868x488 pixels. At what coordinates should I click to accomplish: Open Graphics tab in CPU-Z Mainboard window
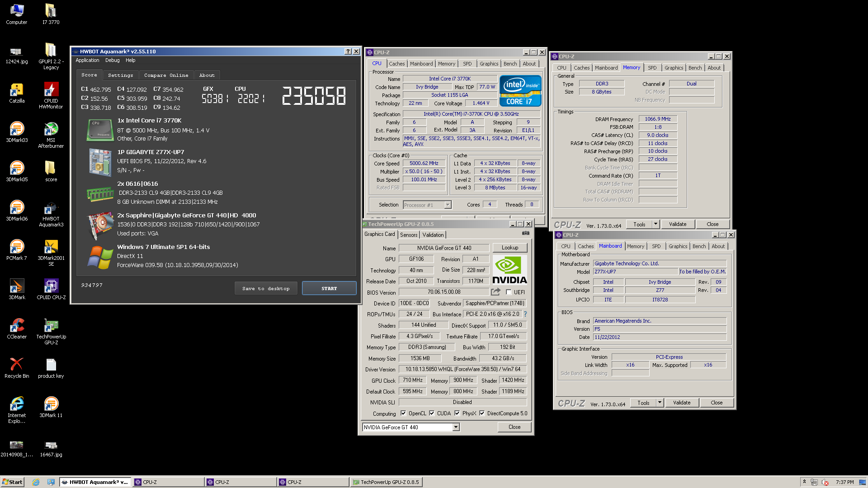(x=678, y=246)
